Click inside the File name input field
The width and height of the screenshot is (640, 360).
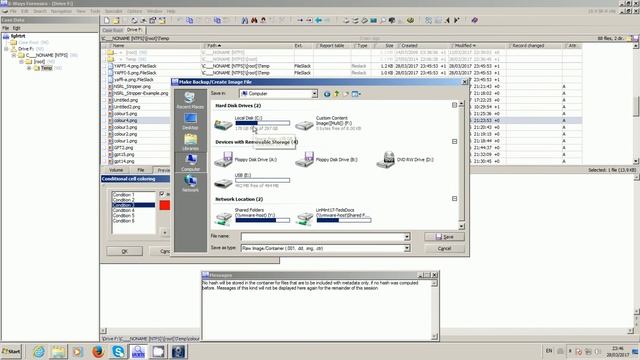point(322,237)
